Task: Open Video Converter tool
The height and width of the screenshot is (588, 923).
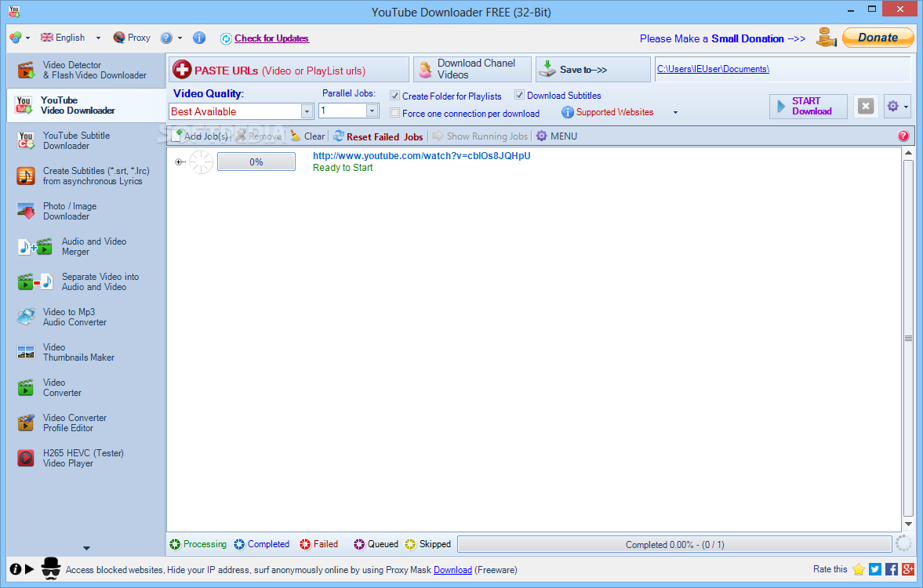Action: coord(86,388)
